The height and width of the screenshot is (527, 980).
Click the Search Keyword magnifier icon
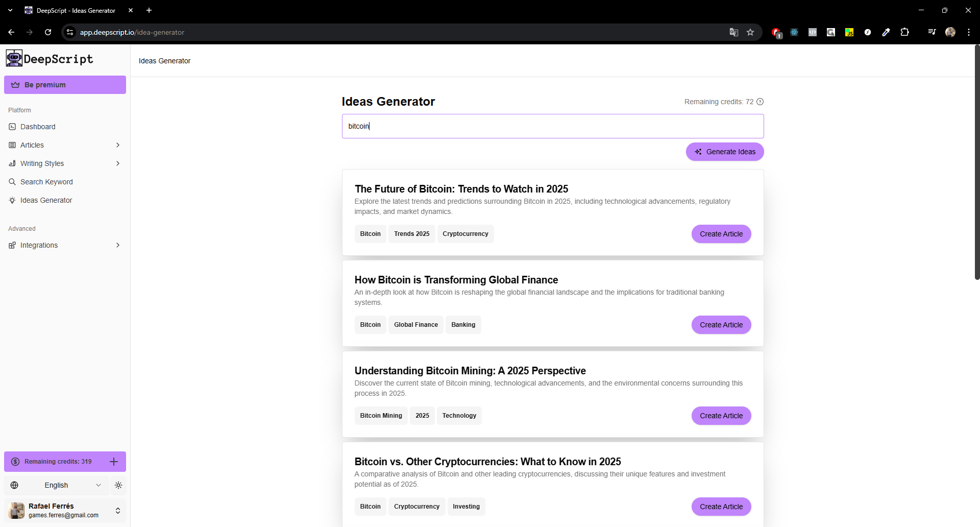click(x=12, y=182)
